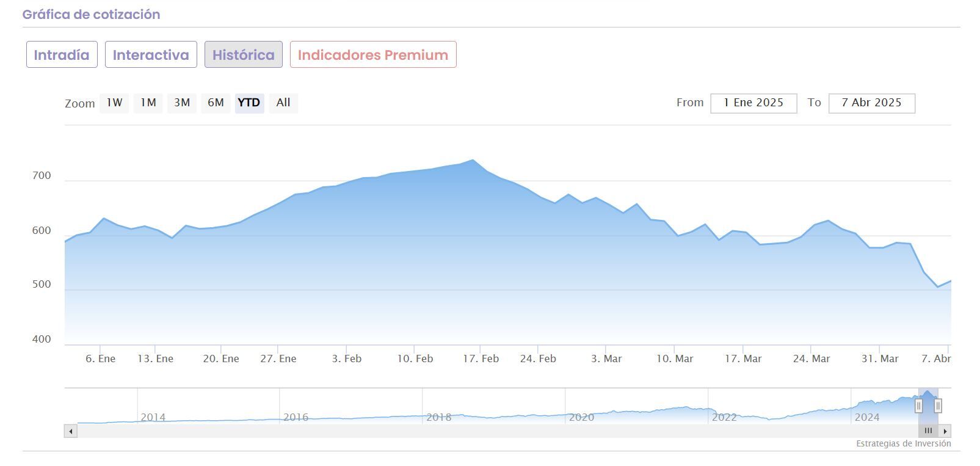Click the To date field
Viewport: 980px width, 466px height.
[x=871, y=103]
